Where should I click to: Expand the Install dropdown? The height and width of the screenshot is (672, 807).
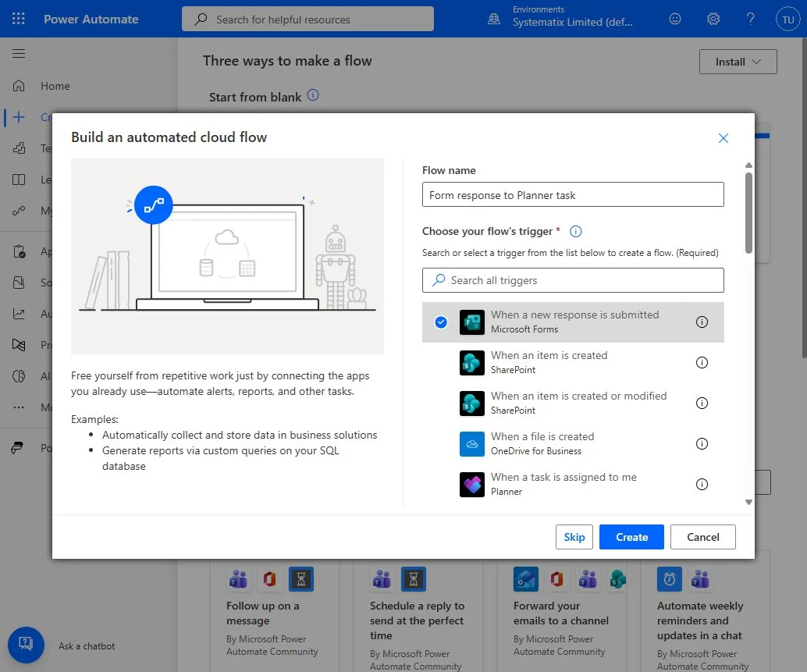[x=738, y=62]
